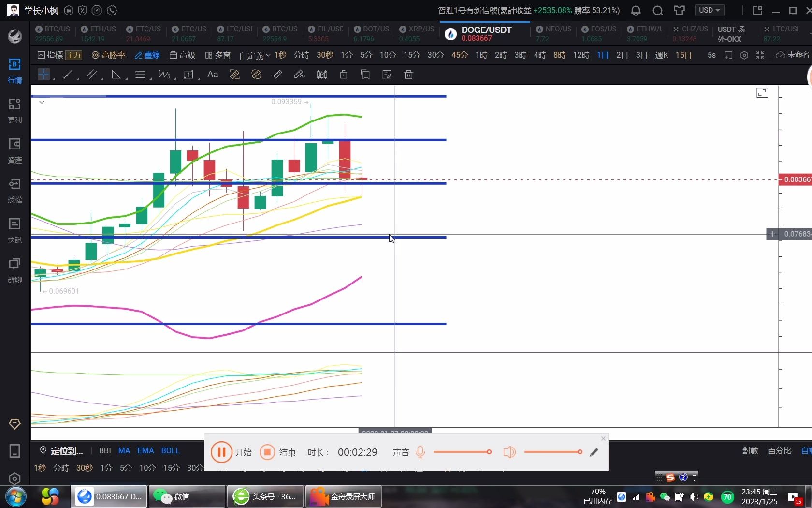This screenshot has width=812, height=508.
Task: Open the 指標 indicators button
Action: [50, 55]
